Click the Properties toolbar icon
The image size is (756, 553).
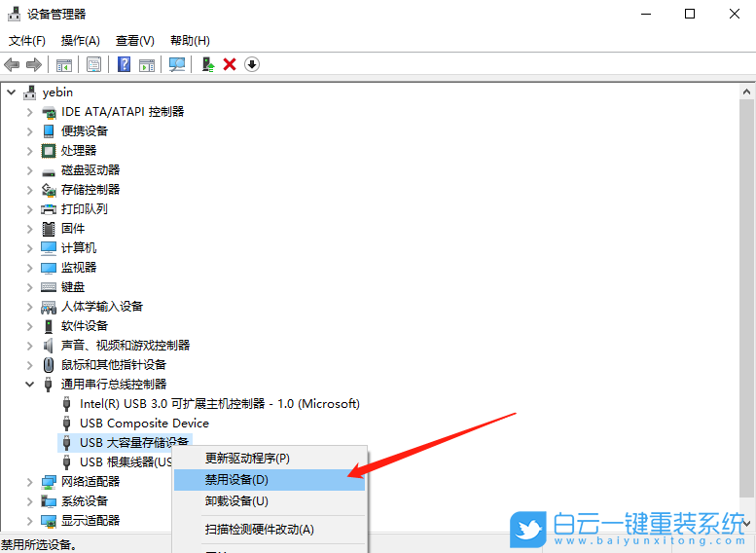93,64
